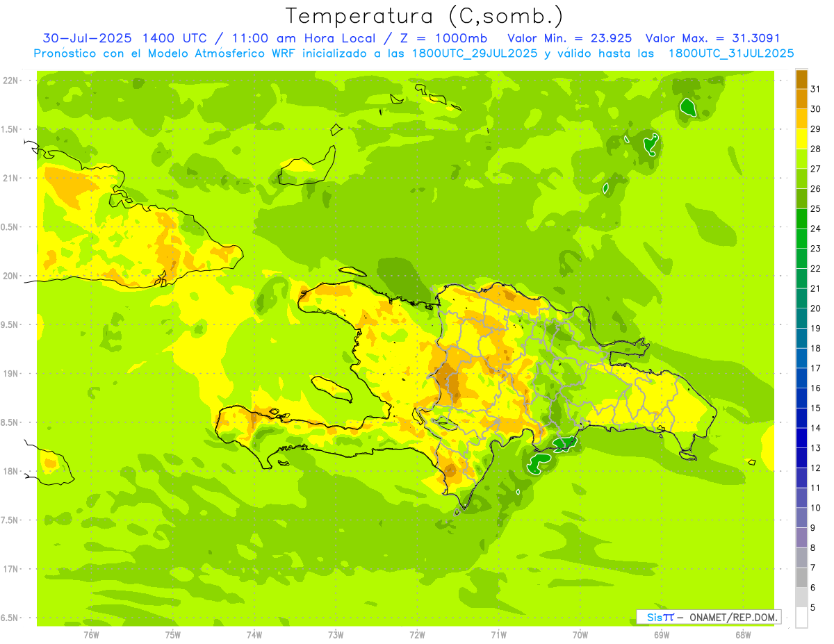Click the "26" value on the color scale
The height and width of the screenshot is (644, 834).
(816, 188)
